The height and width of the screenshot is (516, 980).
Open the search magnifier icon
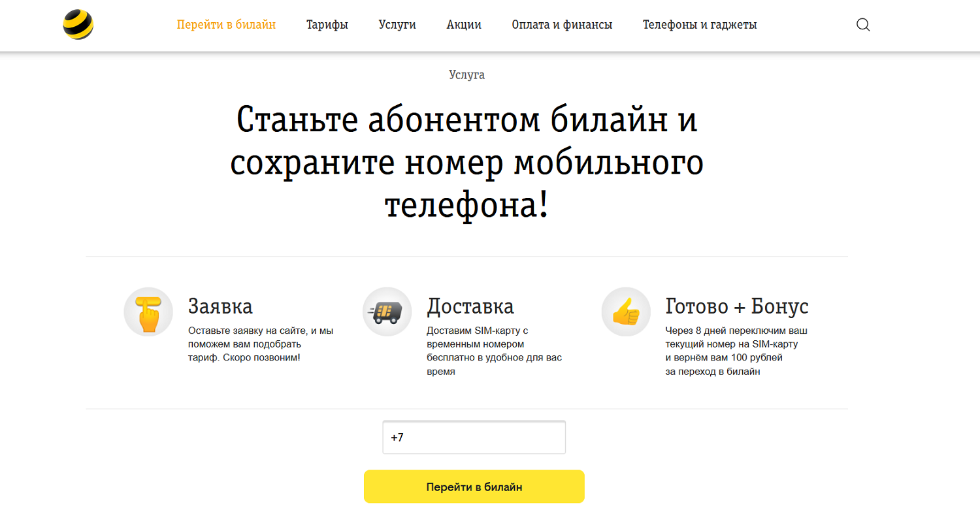pyautogui.click(x=863, y=25)
